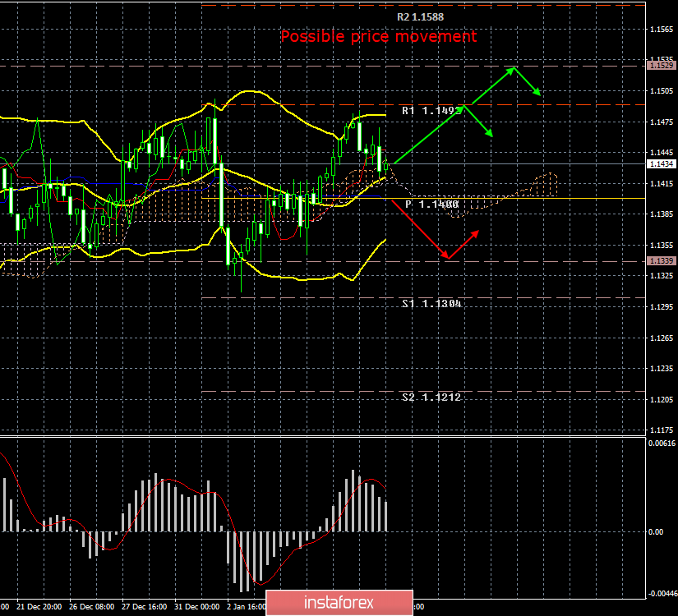The height and width of the screenshot is (616, 678).
Task: Click the instaforex logo banner
Action: [x=339, y=602]
